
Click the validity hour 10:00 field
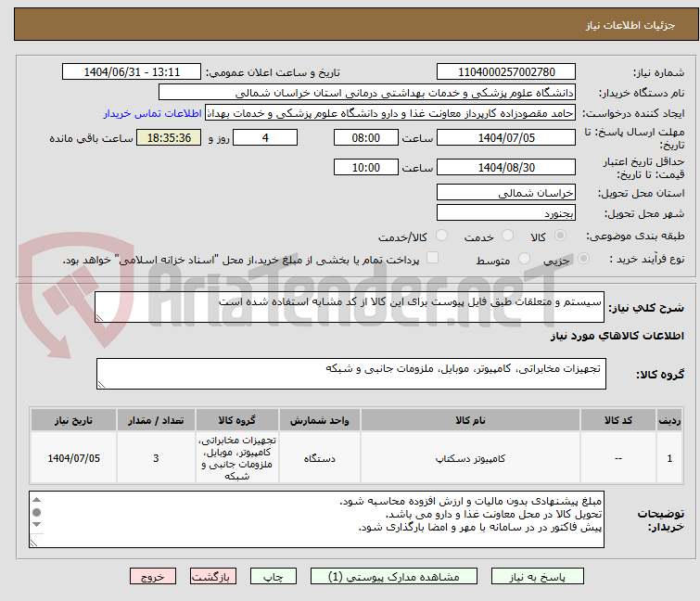point(365,168)
